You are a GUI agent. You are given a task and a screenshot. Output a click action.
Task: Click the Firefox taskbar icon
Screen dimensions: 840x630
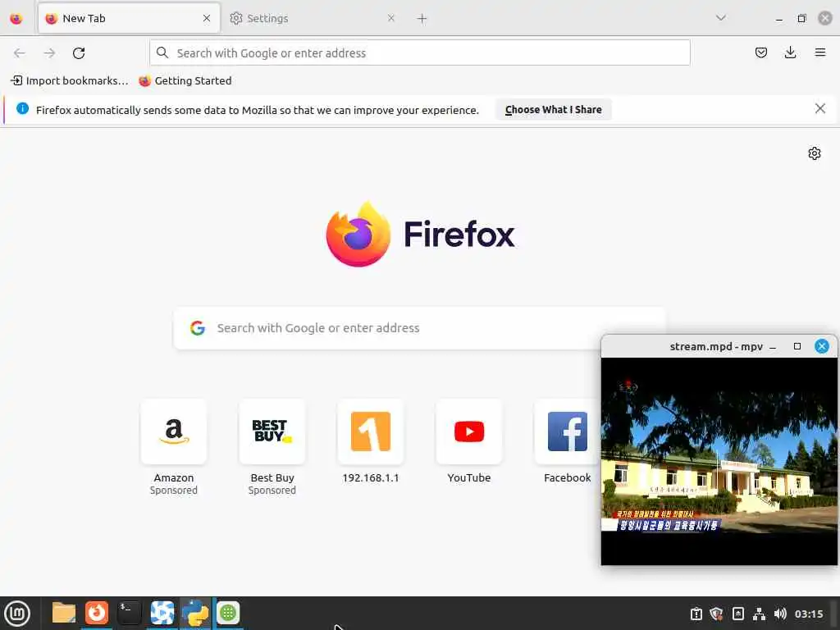[x=97, y=613]
